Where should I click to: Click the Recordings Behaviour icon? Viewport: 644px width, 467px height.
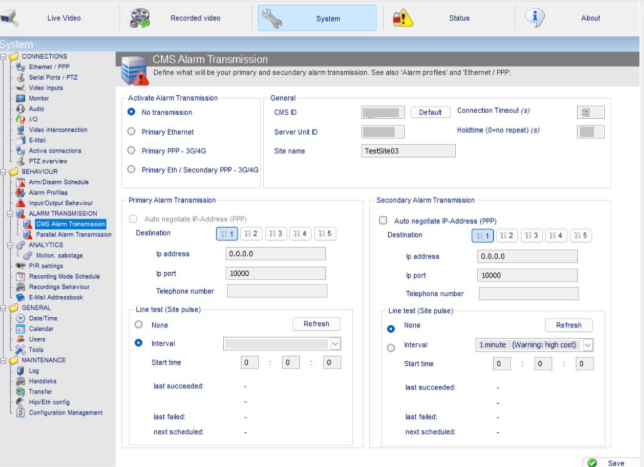21,287
